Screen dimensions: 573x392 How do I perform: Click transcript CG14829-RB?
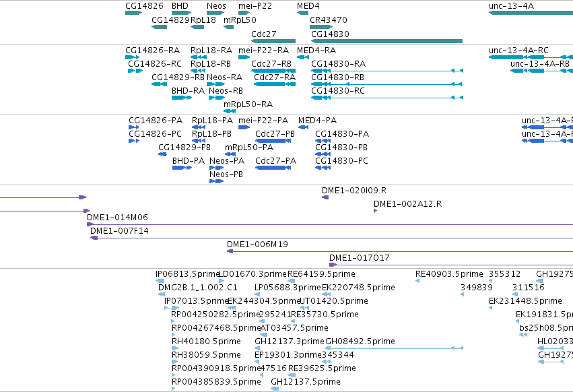[x=159, y=84]
